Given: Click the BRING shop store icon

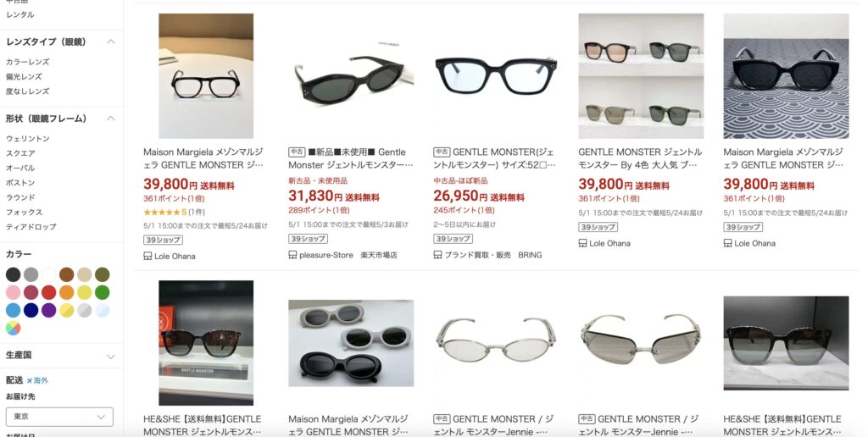Looking at the screenshot, I should (x=437, y=255).
